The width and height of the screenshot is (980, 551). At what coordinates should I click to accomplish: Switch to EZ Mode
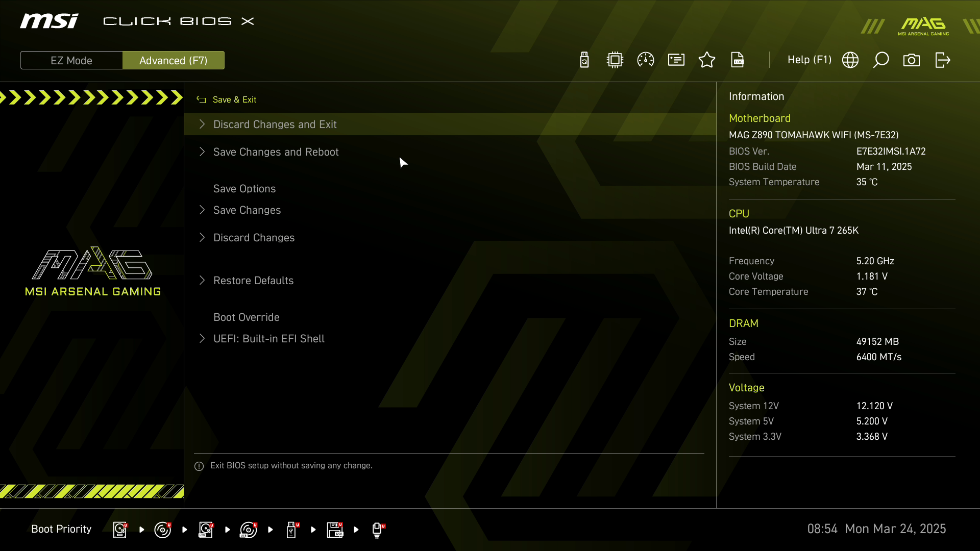click(x=71, y=60)
